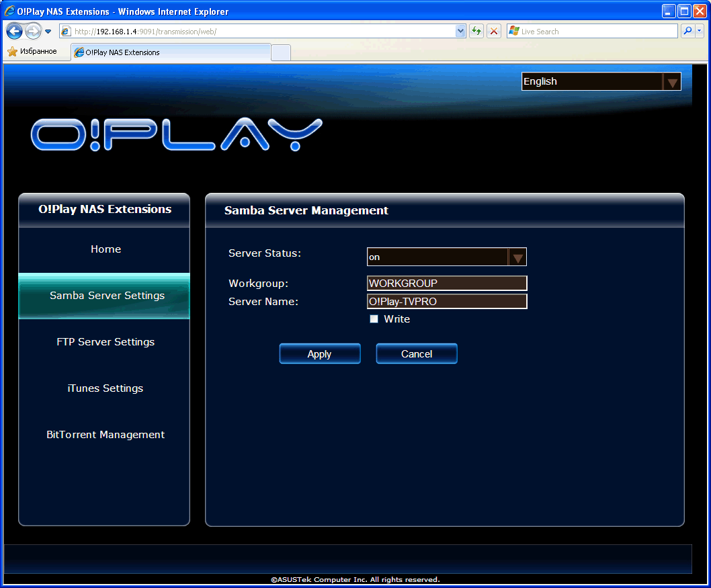The height and width of the screenshot is (588, 711).
Task: Enable the Write checkbox
Action: click(x=374, y=319)
